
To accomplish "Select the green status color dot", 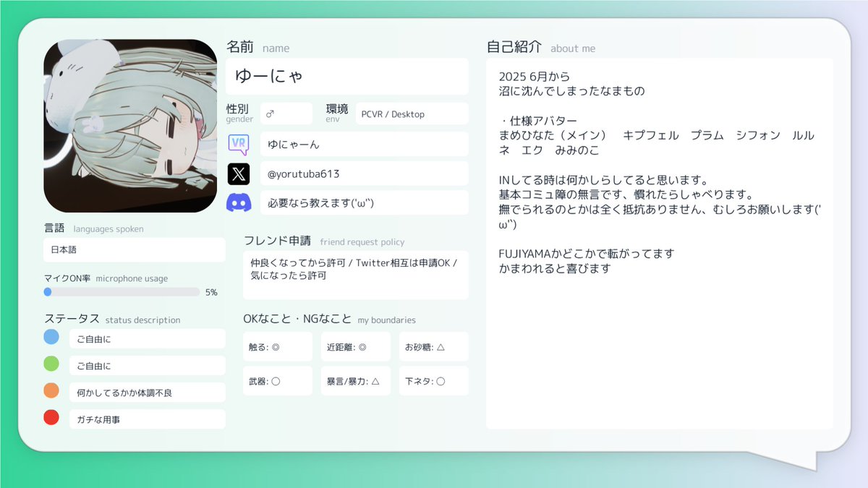I will pos(51,364).
